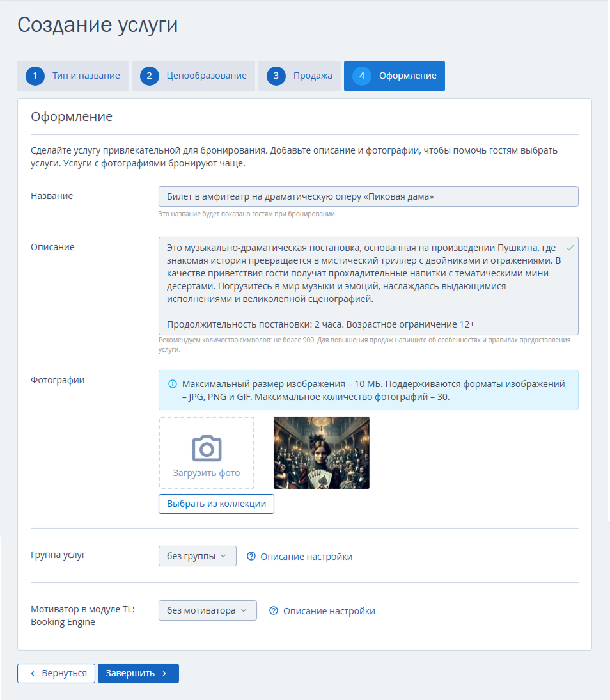Open step 1 tab 'Тип и название'
Viewport: 610px width, 700px height.
[73, 76]
